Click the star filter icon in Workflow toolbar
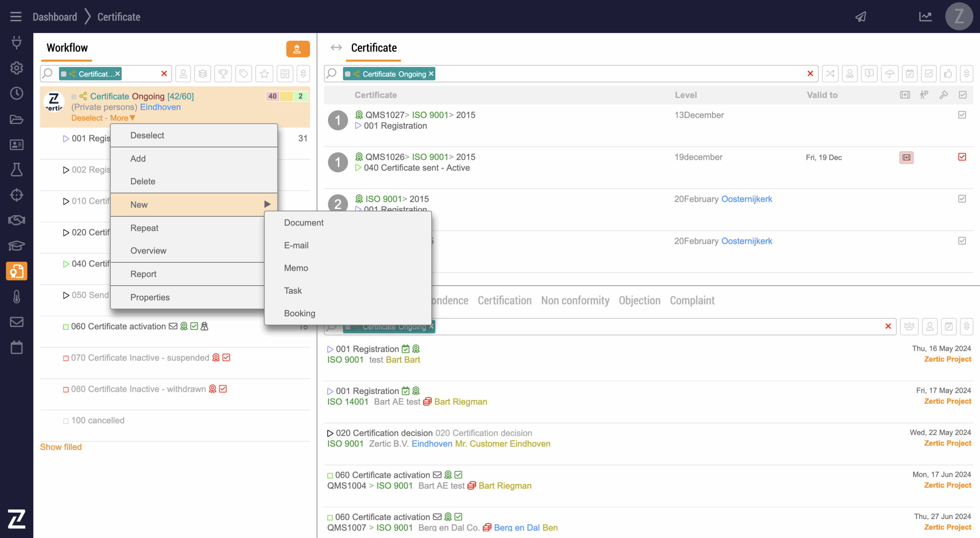This screenshot has height=538, width=980. [x=264, y=74]
